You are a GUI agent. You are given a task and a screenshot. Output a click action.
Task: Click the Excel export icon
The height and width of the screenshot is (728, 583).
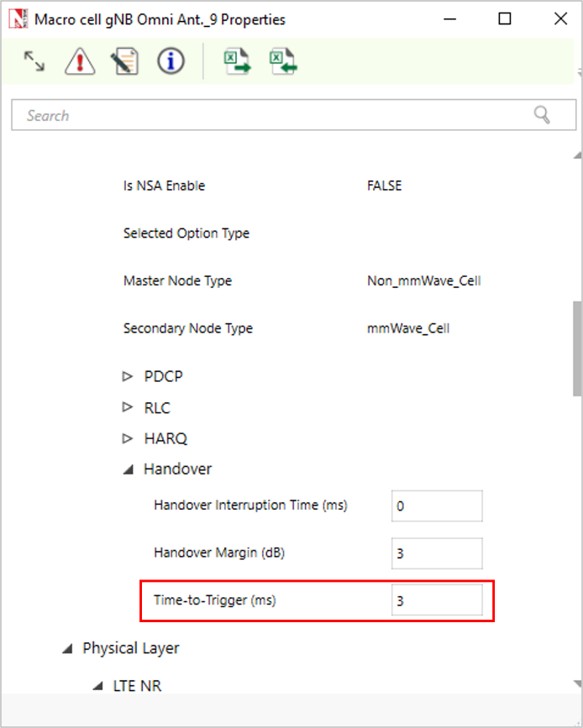click(x=237, y=61)
